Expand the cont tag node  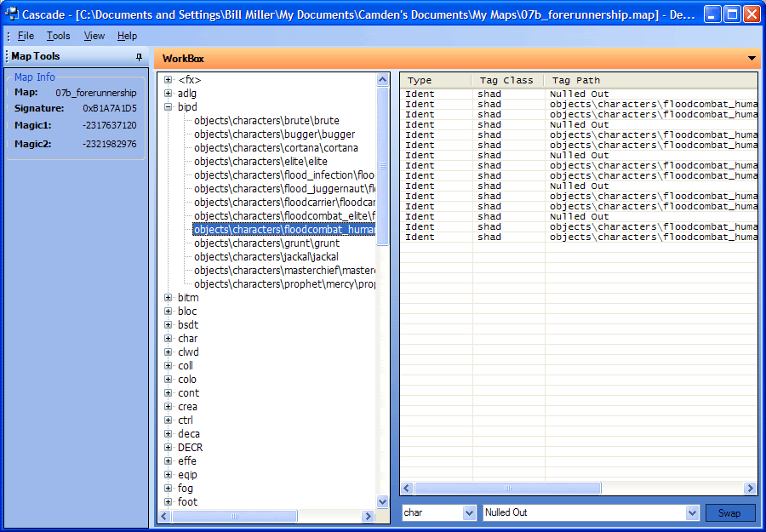[x=168, y=392]
